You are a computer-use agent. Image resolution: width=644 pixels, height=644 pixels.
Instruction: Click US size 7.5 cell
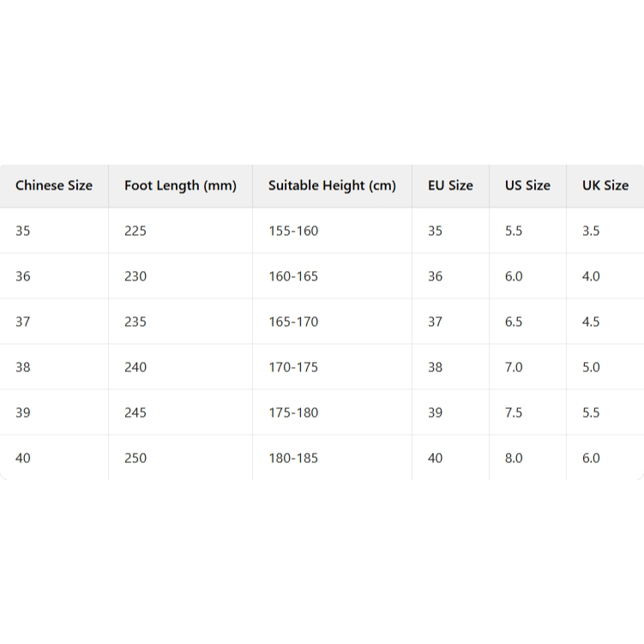point(527,412)
